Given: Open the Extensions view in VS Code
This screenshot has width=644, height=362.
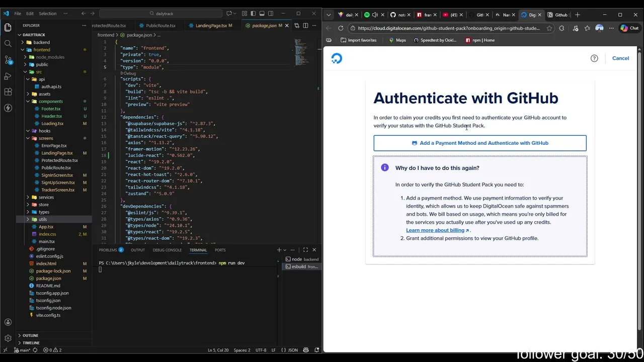Looking at the screenshot, I should (8, 92).
